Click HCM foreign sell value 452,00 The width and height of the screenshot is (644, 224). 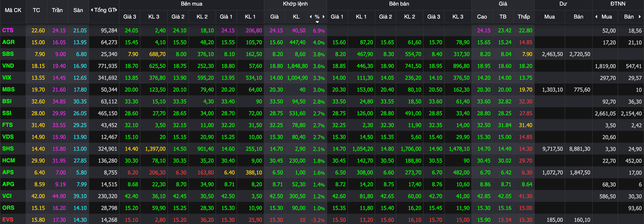(x=633, y=161)
